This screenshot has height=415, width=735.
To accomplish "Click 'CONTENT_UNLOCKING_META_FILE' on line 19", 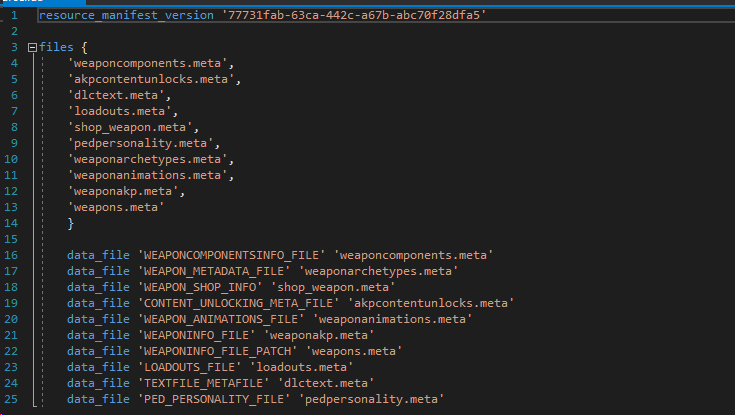I will click(x=238, y=303).
